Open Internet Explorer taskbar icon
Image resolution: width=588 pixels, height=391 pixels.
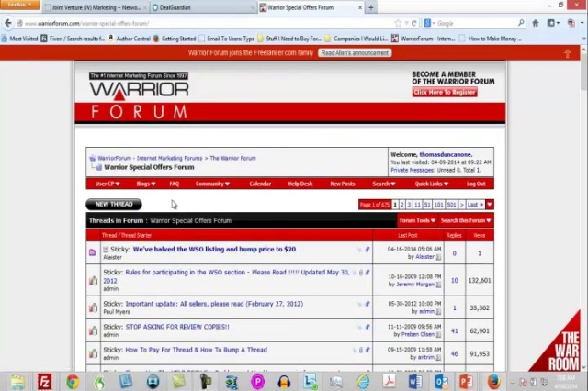(x=363, y=382)
